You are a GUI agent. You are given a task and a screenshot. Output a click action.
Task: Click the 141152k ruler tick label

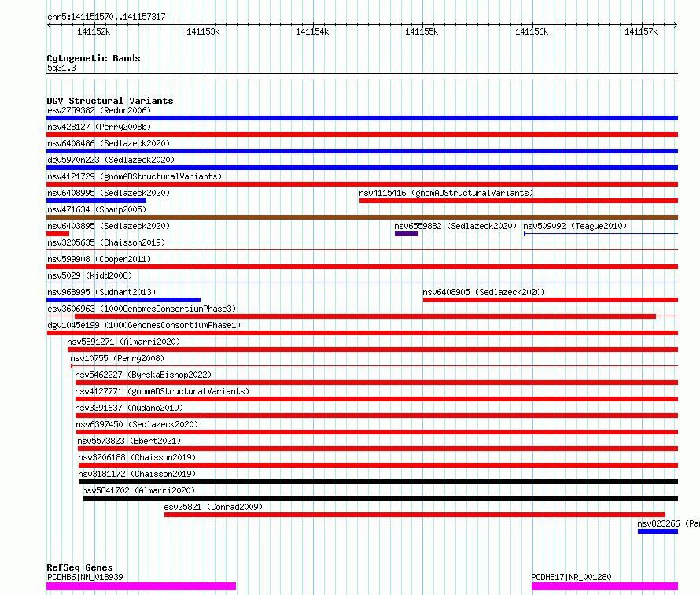point(94,31)
